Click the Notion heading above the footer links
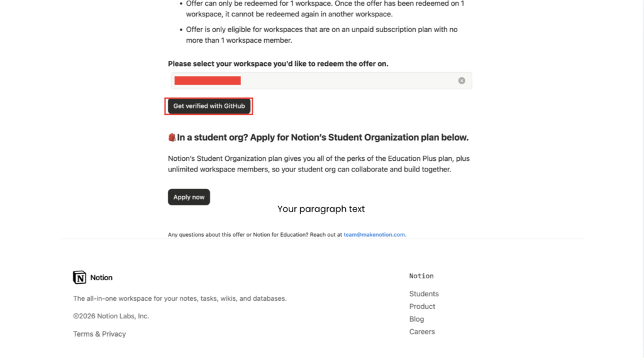 point(421,276)
